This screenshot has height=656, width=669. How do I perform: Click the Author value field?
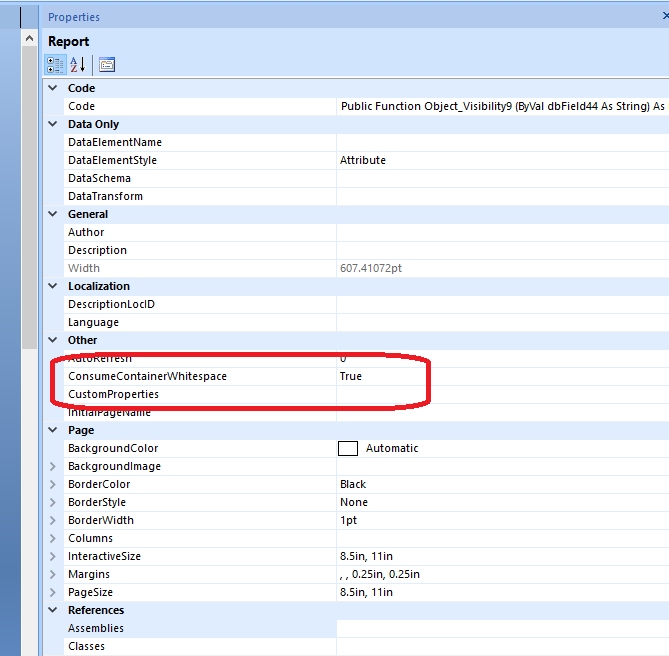(x=503, y=232)
